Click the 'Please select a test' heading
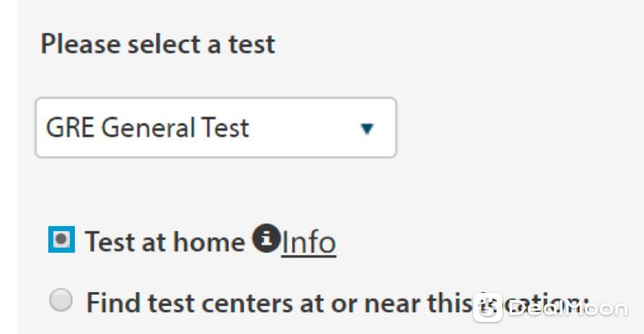This screenshot has width=644, height=334. 158,44
